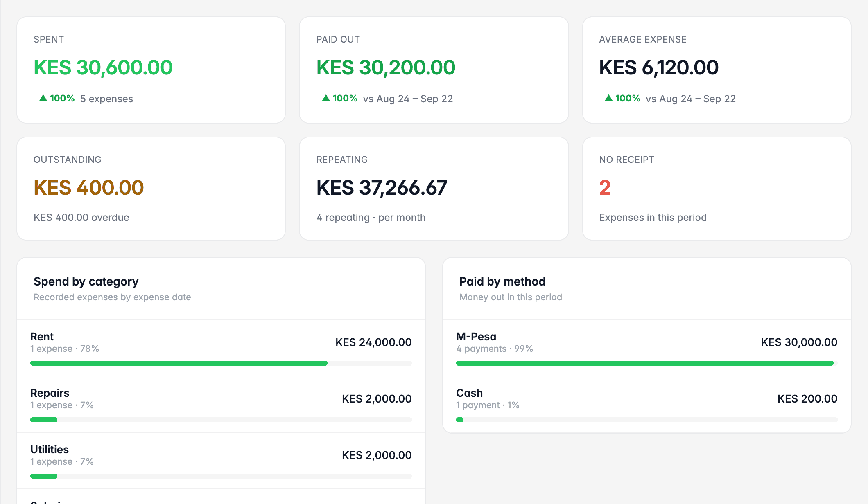Click 'Recorded expenses by expense date' subtitle
This screenshot has width=868, height=504.
click(112, 297)
